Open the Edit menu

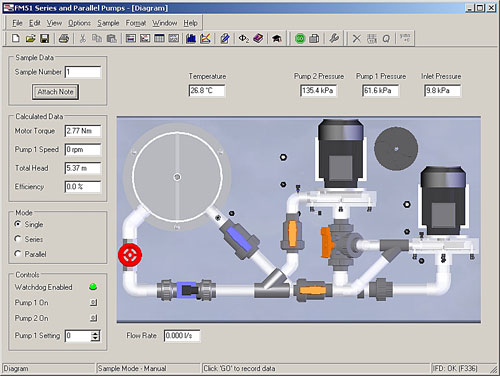pos(34,23)
